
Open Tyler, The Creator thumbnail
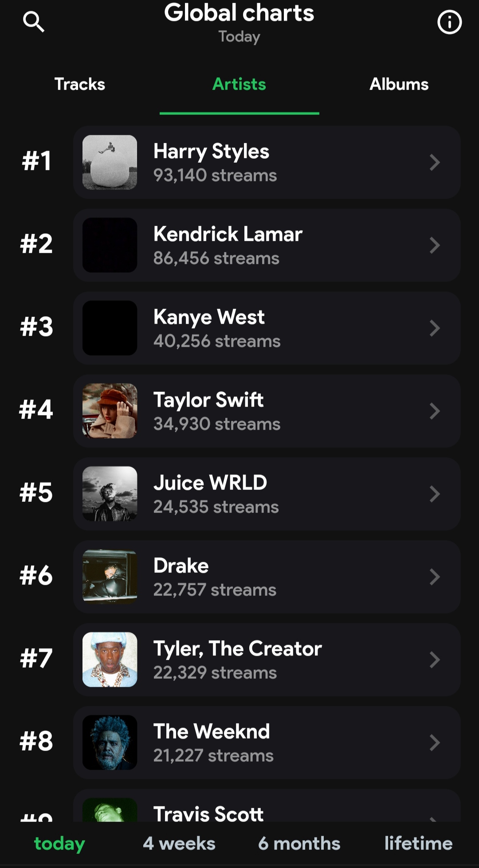pos(110,660)
